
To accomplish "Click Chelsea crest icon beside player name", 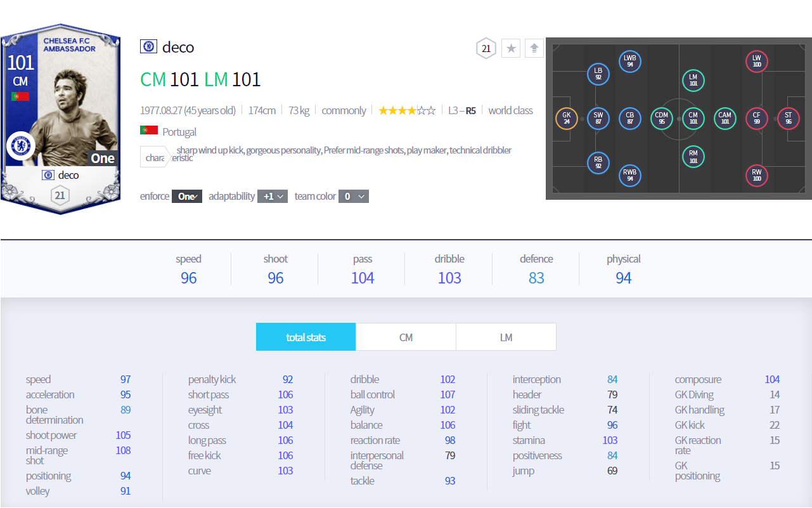I will (x=148, y=47).
